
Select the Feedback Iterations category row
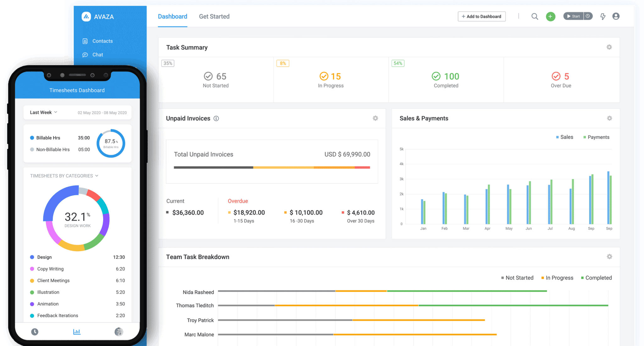77,315
